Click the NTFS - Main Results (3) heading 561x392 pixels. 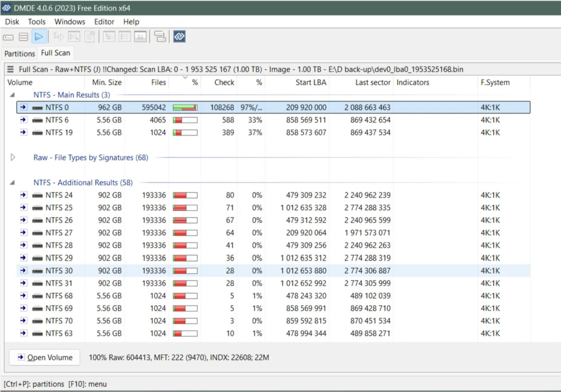[x=72, y=95]
